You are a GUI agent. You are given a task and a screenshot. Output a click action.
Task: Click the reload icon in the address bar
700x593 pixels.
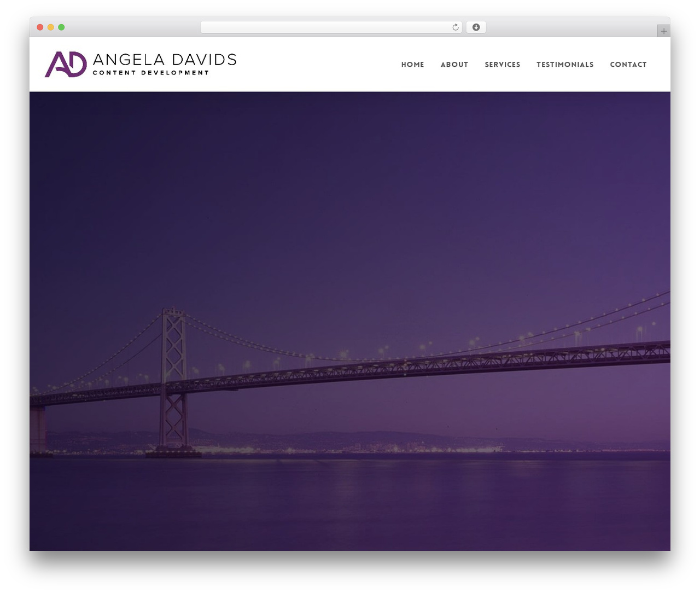tap(455, 27)
